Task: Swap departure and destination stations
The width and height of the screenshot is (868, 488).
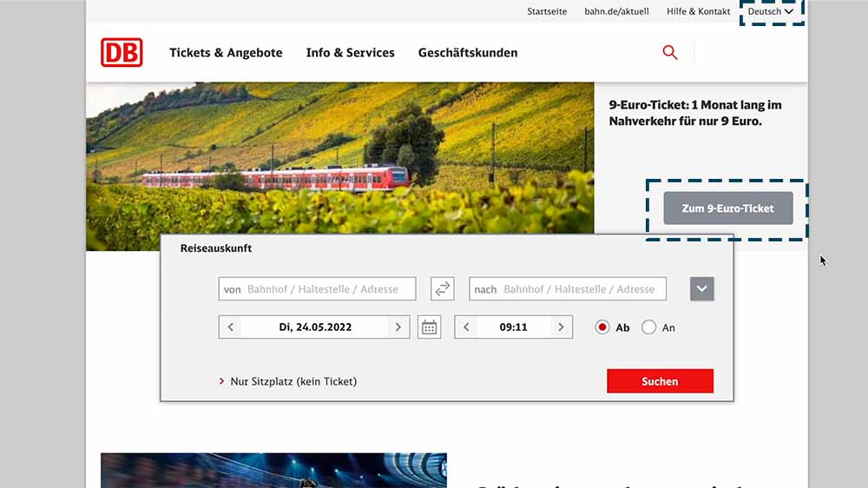Action: pyautogui.click(x=443, y=288)
